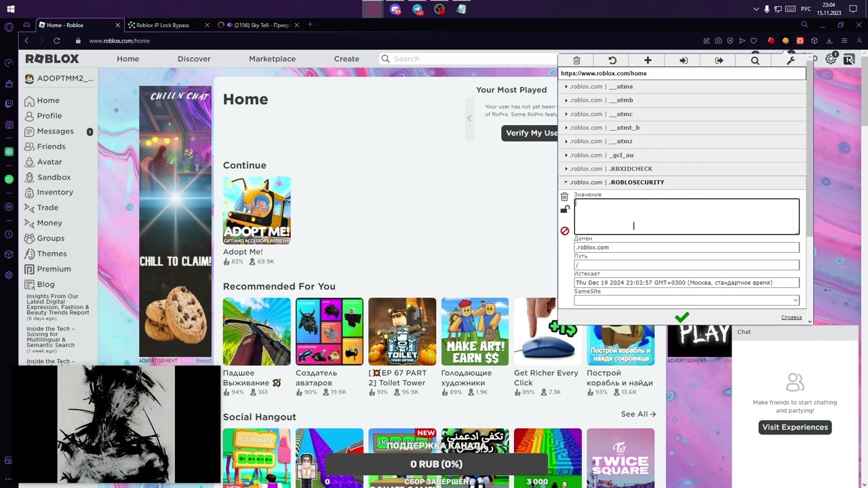
Task: Delete the .ROBLOSECURITY cookie via small trash icon
Action: click(564, 197)
